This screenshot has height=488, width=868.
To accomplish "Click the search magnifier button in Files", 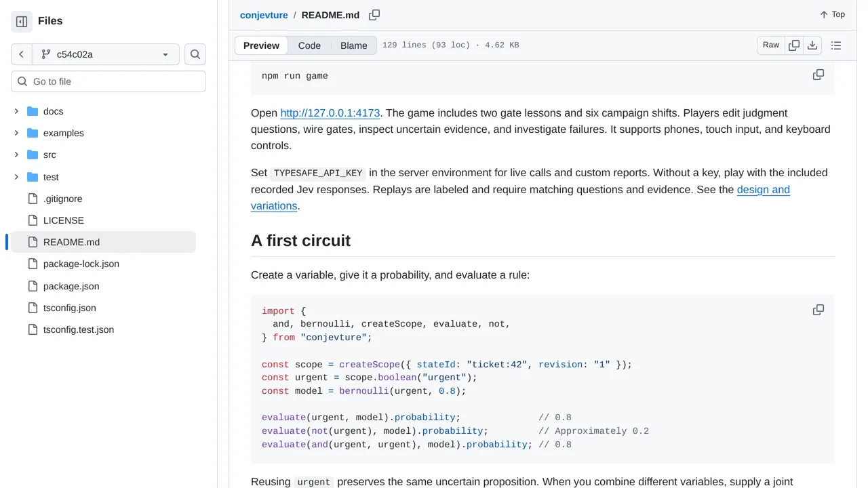I will click(x=195, y=54).
